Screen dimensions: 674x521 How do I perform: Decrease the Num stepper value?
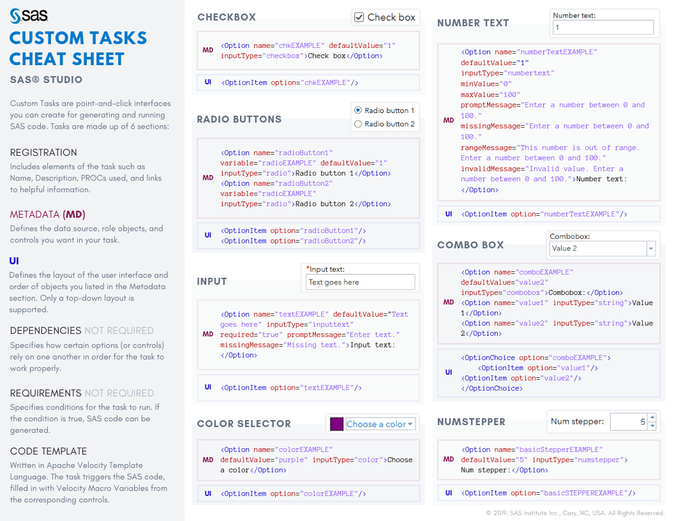pyautogui.click(x=652, y=426)
